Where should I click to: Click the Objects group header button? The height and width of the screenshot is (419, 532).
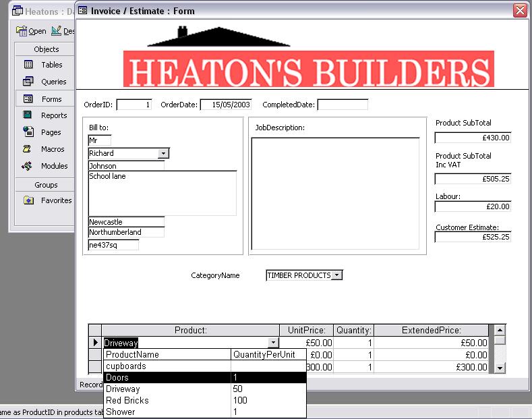click(45, 49)
